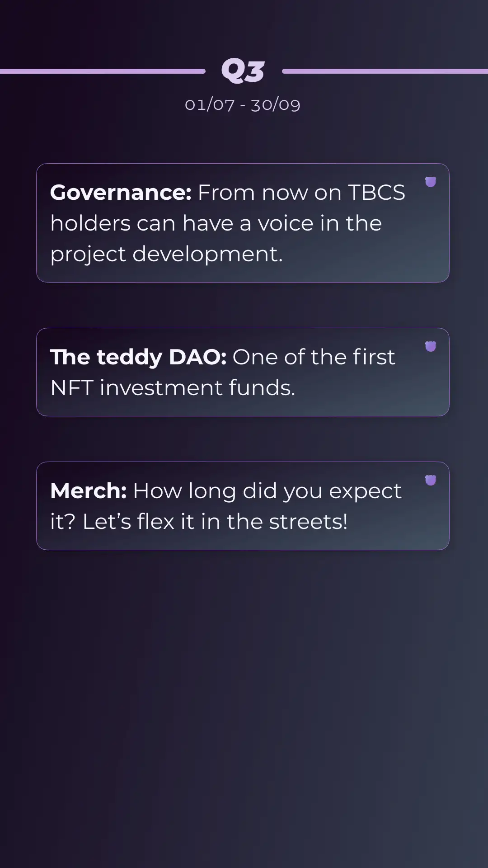Click the bear icon in Governance card
Image resolution: width=488 pixels, height=868 pixels.
431,182
